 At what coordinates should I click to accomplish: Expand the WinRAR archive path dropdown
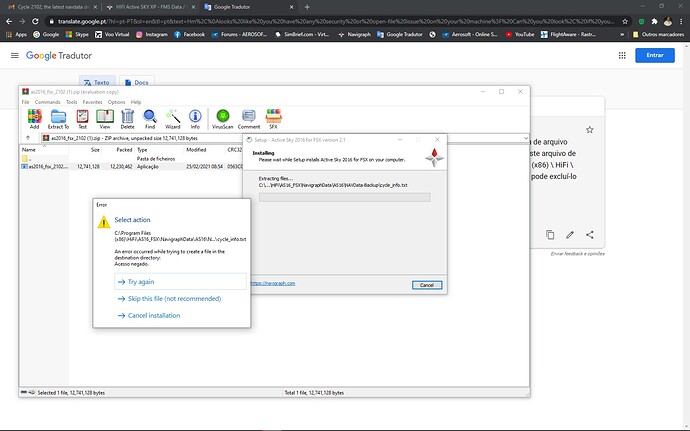[525, 138]
